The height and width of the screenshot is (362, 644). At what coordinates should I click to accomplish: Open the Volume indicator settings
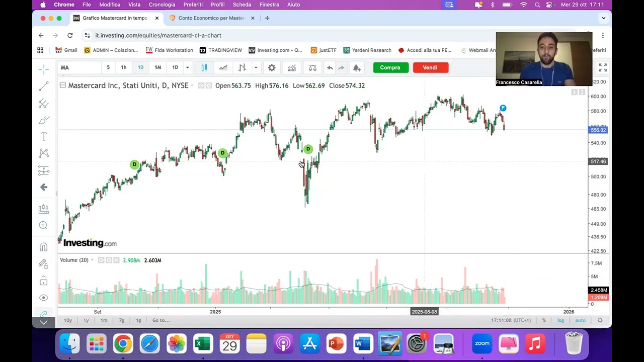[x=109, y=260]
